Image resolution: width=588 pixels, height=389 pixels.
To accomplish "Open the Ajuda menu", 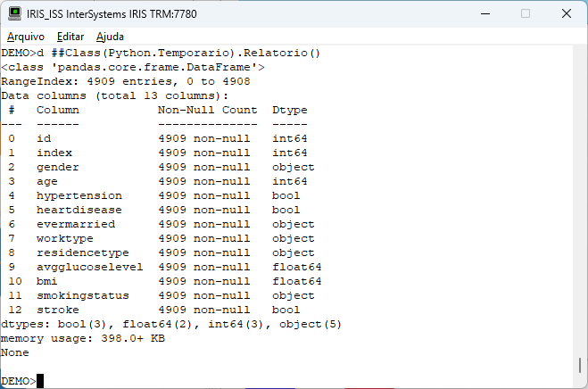I will pos(110,36).
